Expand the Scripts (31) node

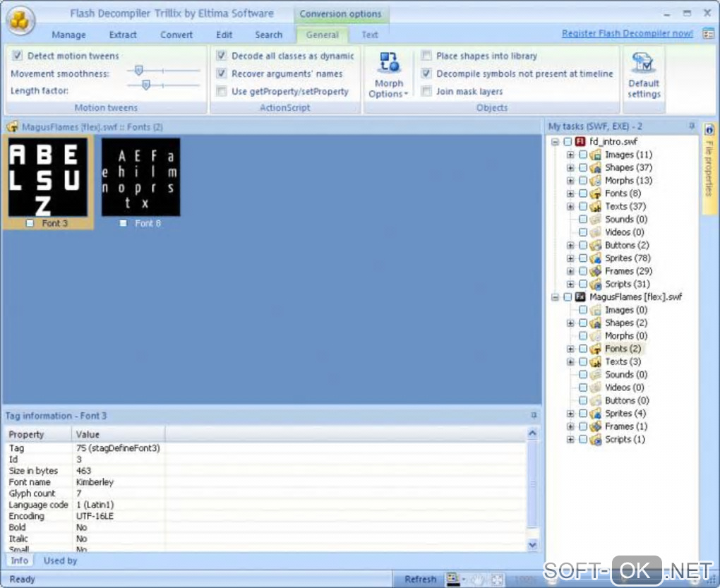point(570,284)
